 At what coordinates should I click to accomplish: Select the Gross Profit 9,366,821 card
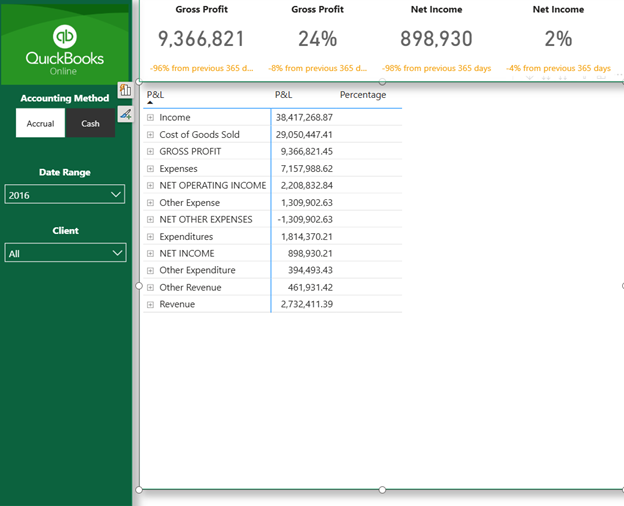point(201,39)
